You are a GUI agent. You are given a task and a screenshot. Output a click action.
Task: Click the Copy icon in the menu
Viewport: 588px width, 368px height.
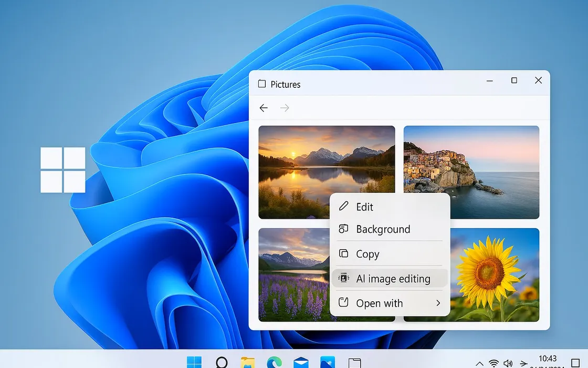pos(343,253)
